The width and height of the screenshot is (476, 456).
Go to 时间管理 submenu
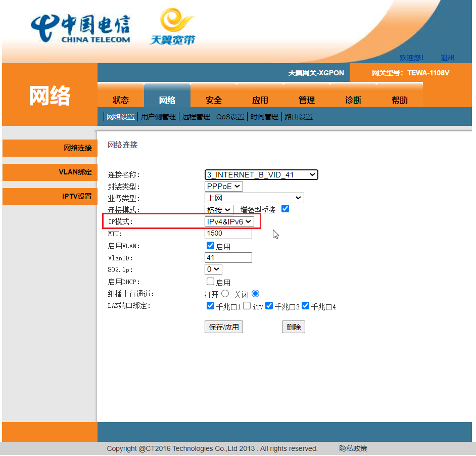(264, 117)
